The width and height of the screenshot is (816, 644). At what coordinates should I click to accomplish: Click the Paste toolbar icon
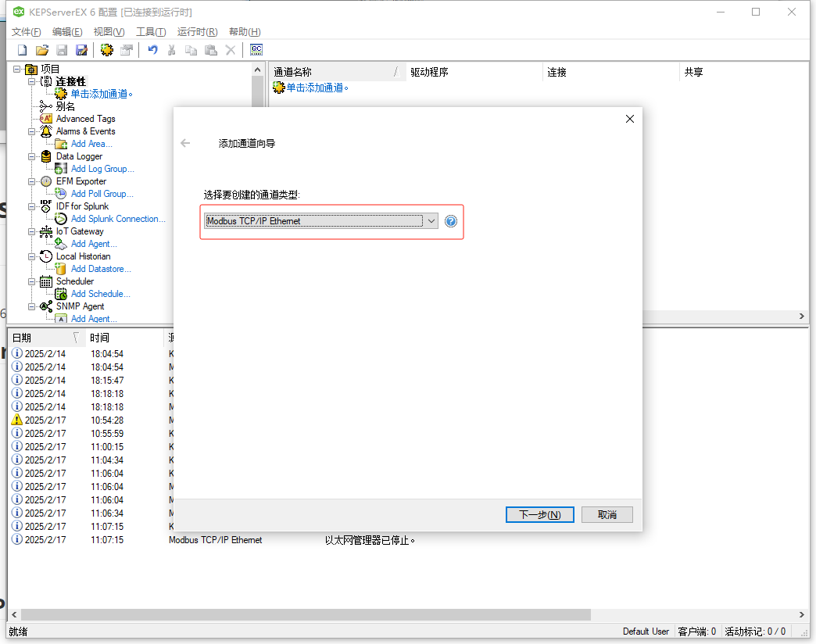pyautogui.click(x=211, y=50)
